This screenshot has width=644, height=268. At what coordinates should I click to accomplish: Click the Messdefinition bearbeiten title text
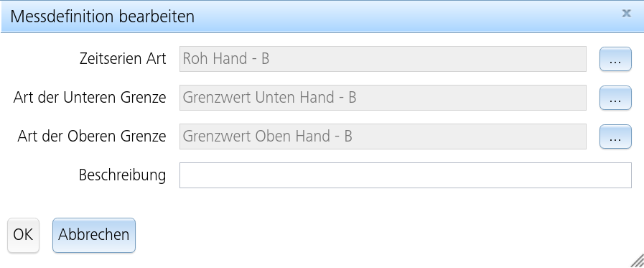(x=102, y=17)
